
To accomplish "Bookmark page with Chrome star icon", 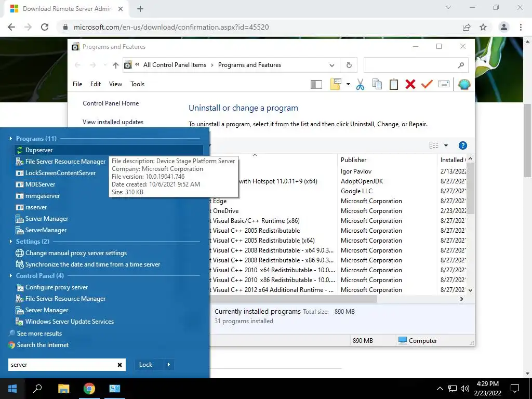I will [x=483, y=27].
